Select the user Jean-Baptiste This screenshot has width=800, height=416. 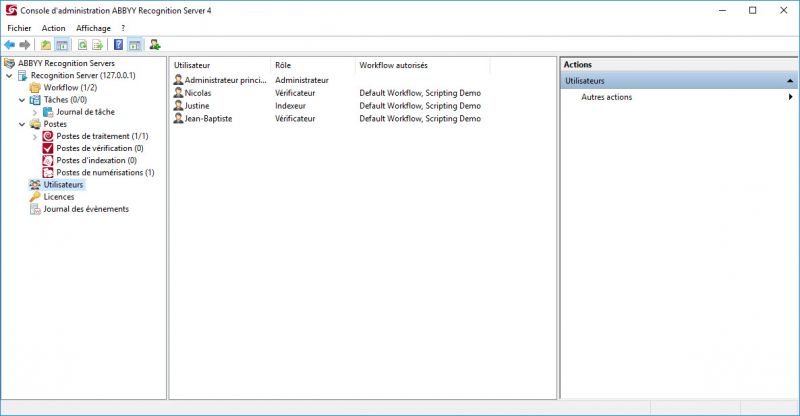coord(208,118)
